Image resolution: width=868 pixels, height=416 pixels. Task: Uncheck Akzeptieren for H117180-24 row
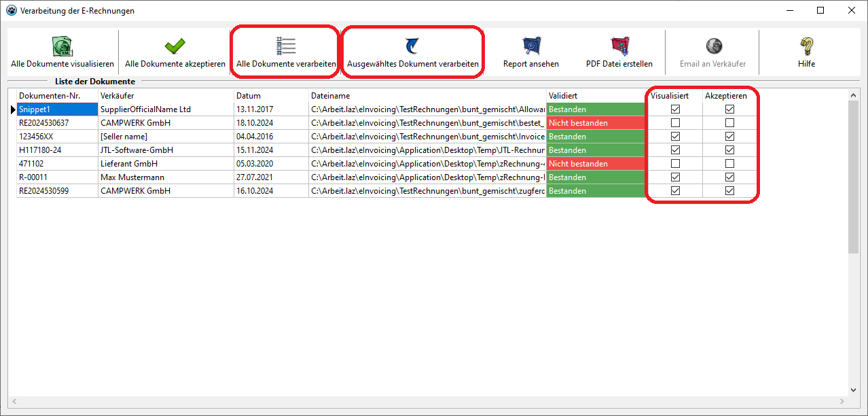click(x=729, y=150)
